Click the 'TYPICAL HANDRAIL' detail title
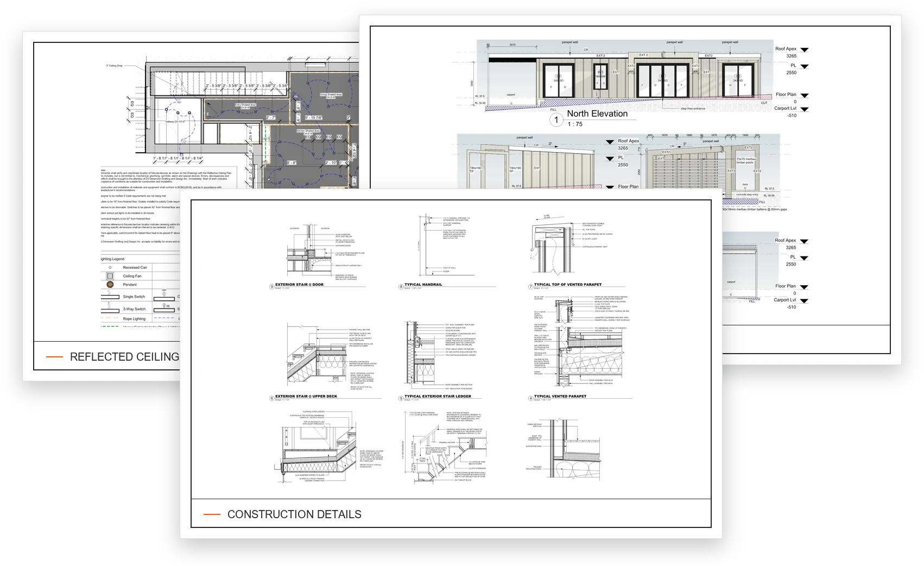 click(423, 285)
